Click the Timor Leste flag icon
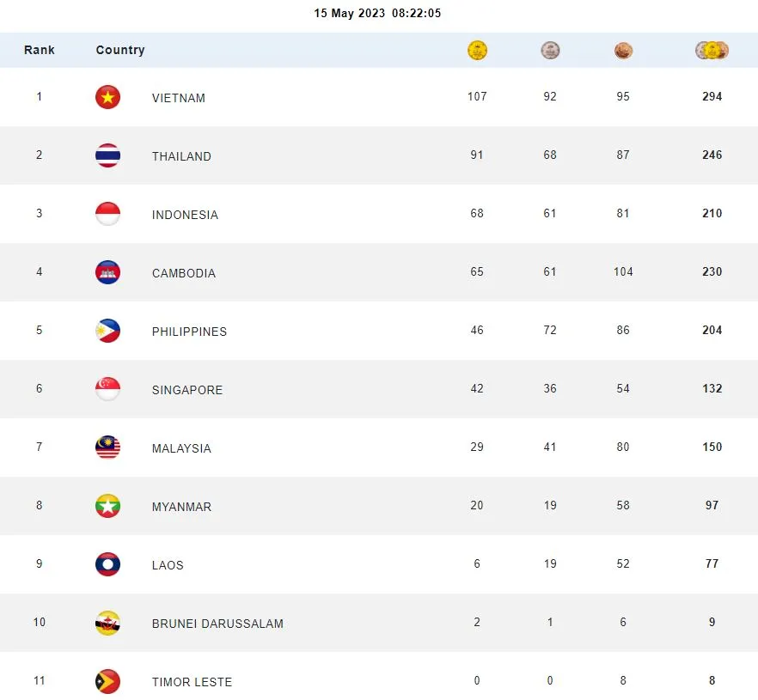 107,681
